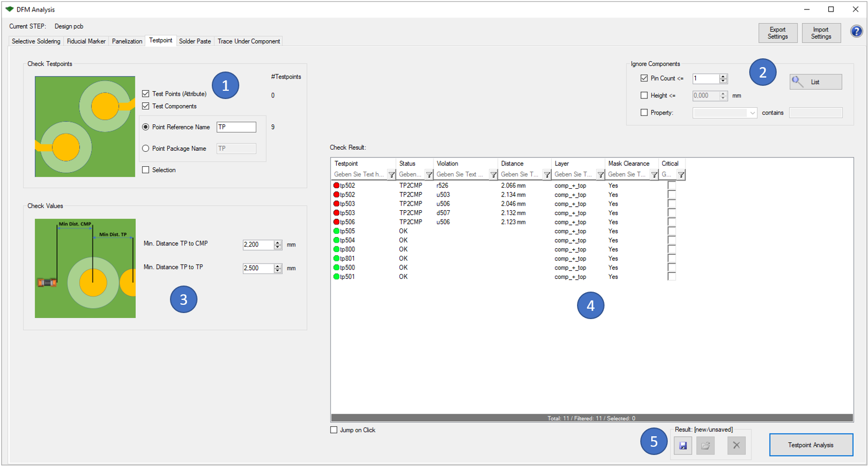Open the Layer column filter icon
Viewport: 868px width, 466px height.
coord(601,175)
